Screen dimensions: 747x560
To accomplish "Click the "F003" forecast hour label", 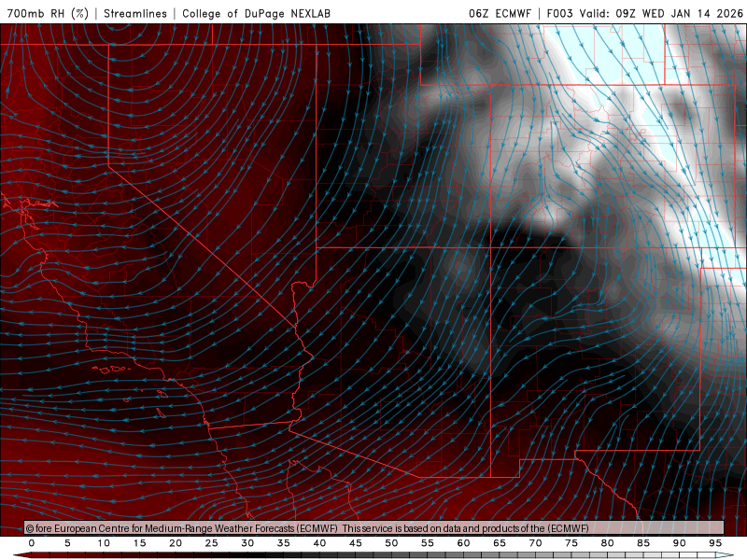I will coord(559,13).
